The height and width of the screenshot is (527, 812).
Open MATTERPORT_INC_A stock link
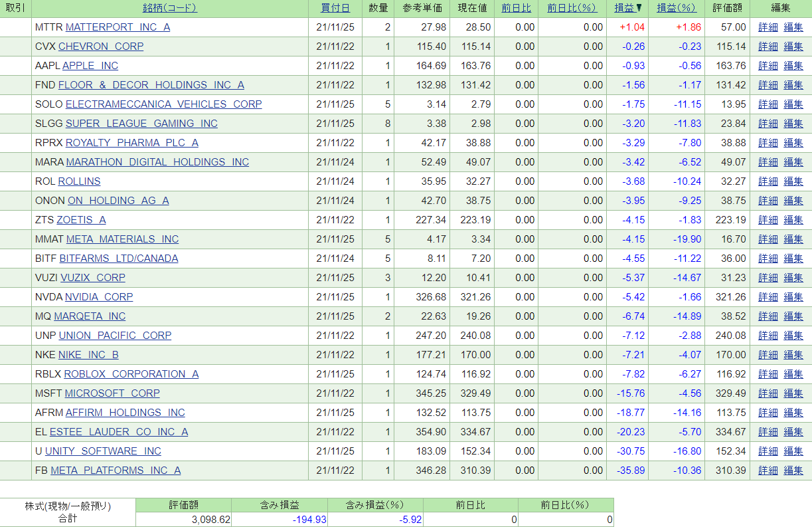click(x=118, y=27)
